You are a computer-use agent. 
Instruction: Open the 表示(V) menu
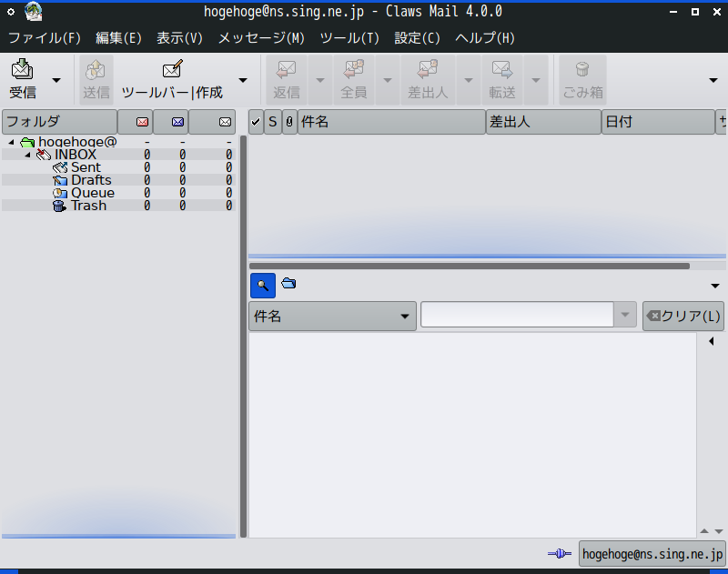[179, 38]
